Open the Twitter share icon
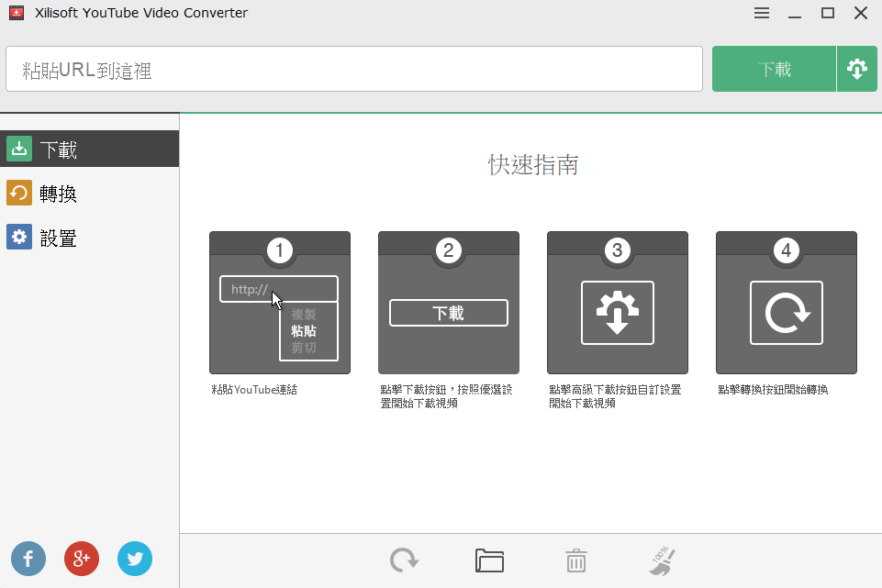This screenshot has width=882, height=588. [135, 558]
